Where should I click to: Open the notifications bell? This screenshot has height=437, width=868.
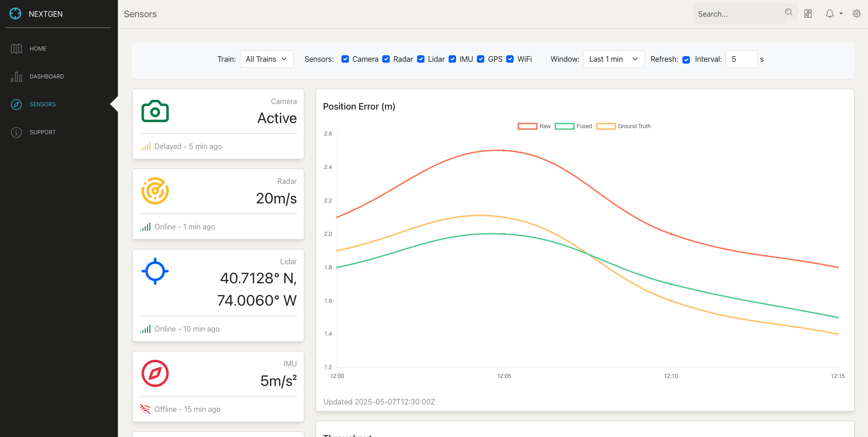tap(829, 14)
